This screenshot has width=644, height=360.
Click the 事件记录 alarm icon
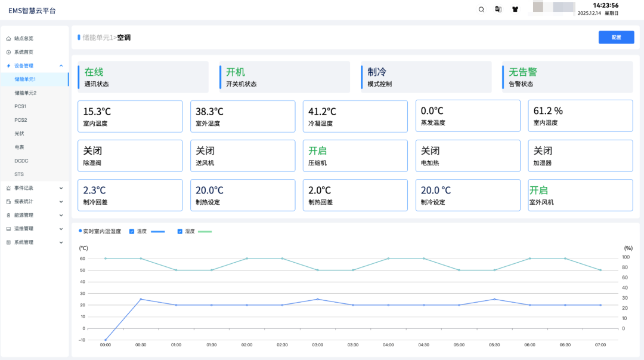(x=8, y=188)
